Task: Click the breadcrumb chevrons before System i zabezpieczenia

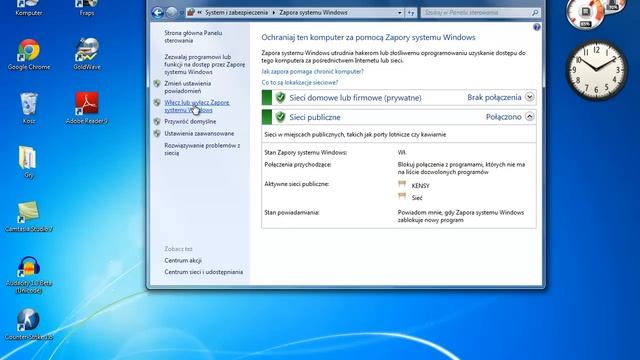Action: tap(200, 13)
